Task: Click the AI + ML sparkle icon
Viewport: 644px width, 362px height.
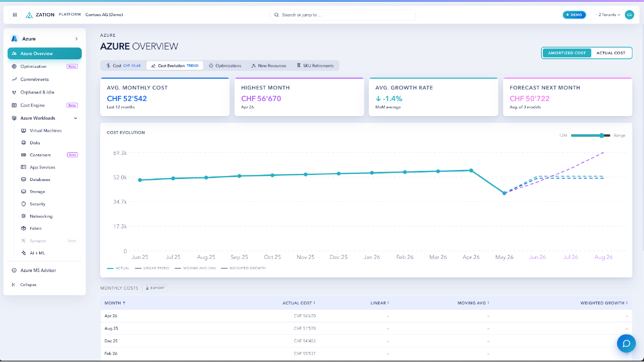Action: (24, 253)
